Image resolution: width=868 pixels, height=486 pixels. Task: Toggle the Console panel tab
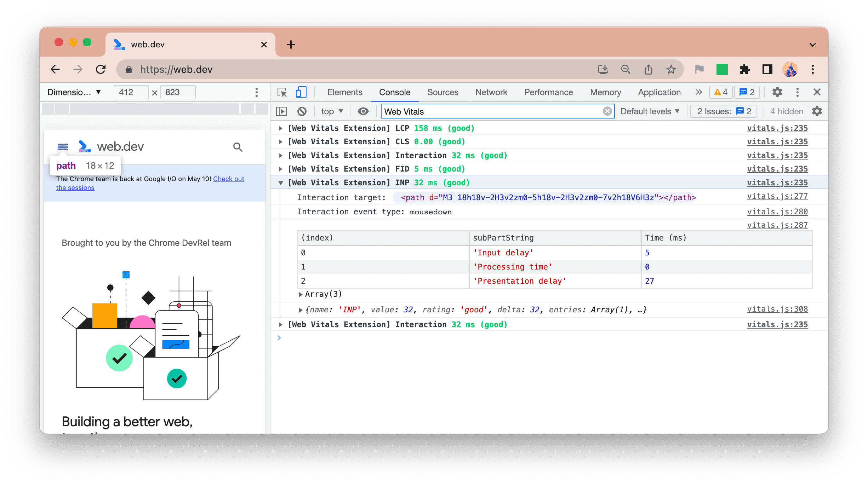pos(394,92)
